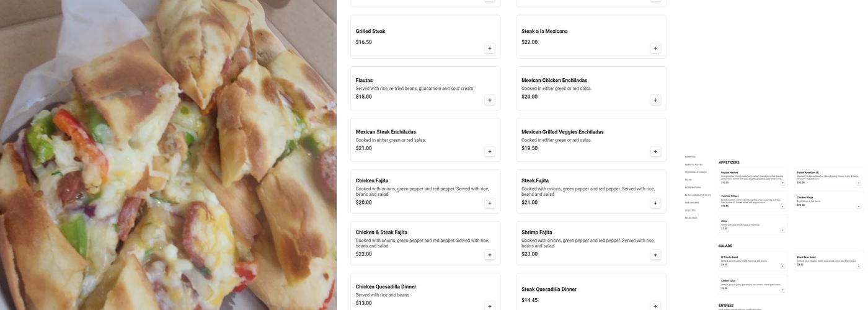Jump to Tacos in sidebar menu
The image size is (868, 310).
coord(688,180)
